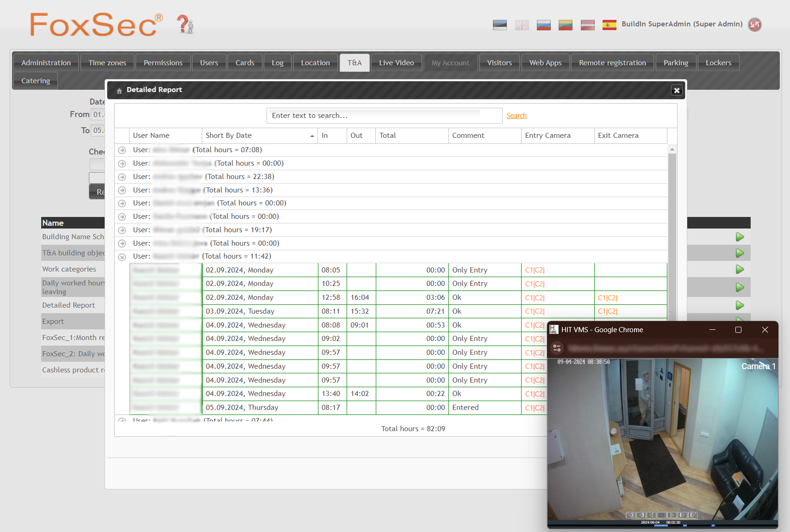This screenshot has width=790, height=532.
Task: Run the Detailed Report green play icon
Action: [739, 305]
